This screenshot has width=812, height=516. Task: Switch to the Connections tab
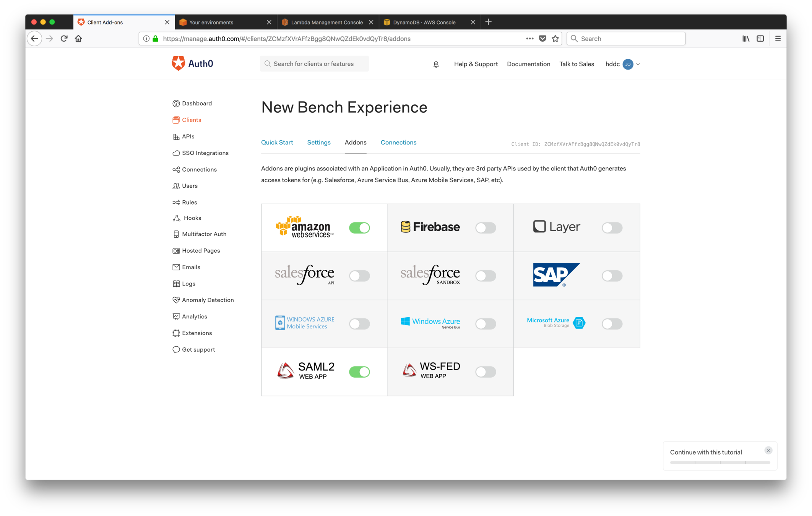(398, 143)
